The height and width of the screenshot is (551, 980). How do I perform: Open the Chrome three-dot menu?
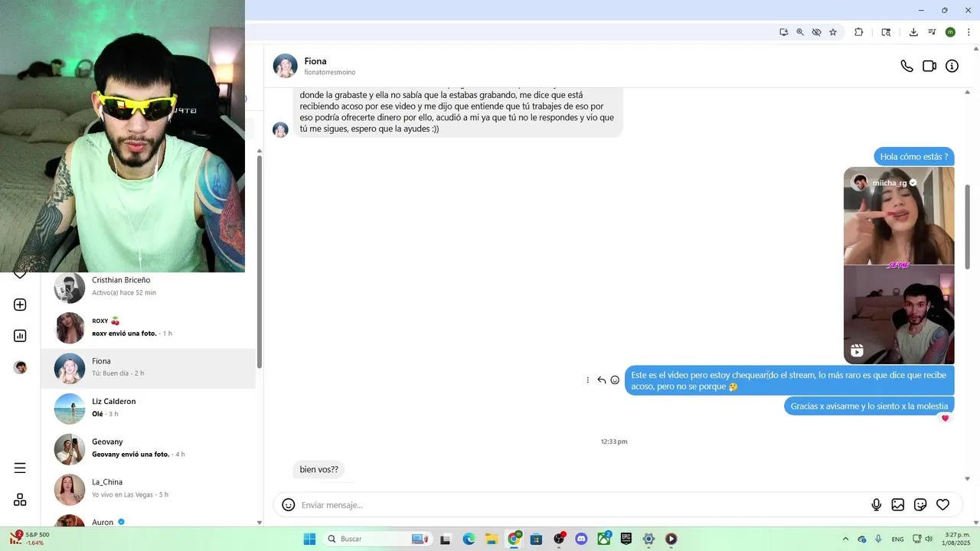pyautogui.click(x=969, y=32)
